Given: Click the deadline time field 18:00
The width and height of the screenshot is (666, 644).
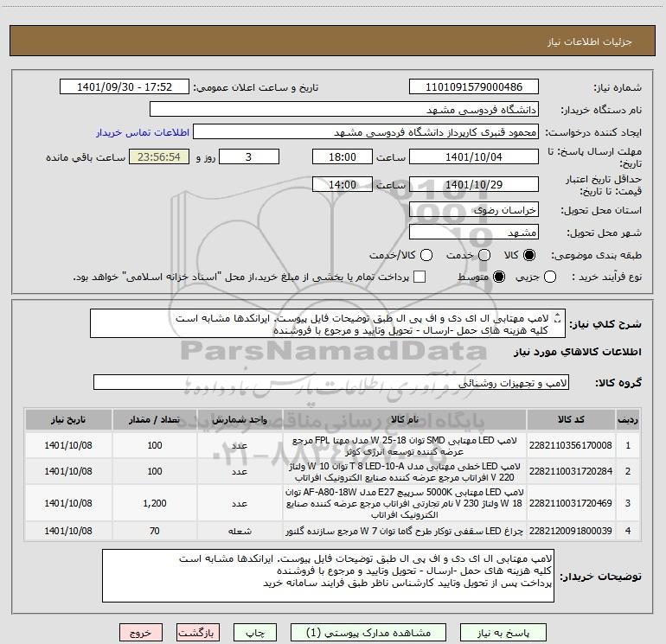Looking at the screenshot, I should point(343,156).
